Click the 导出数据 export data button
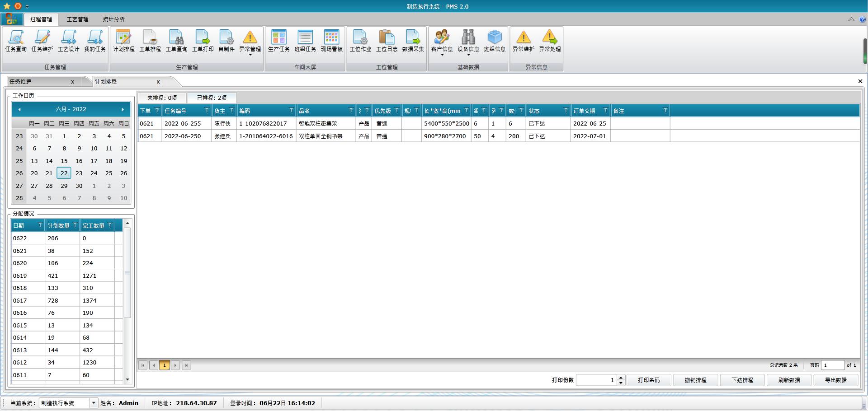868x411 pixels. click(x=835, y=380)
